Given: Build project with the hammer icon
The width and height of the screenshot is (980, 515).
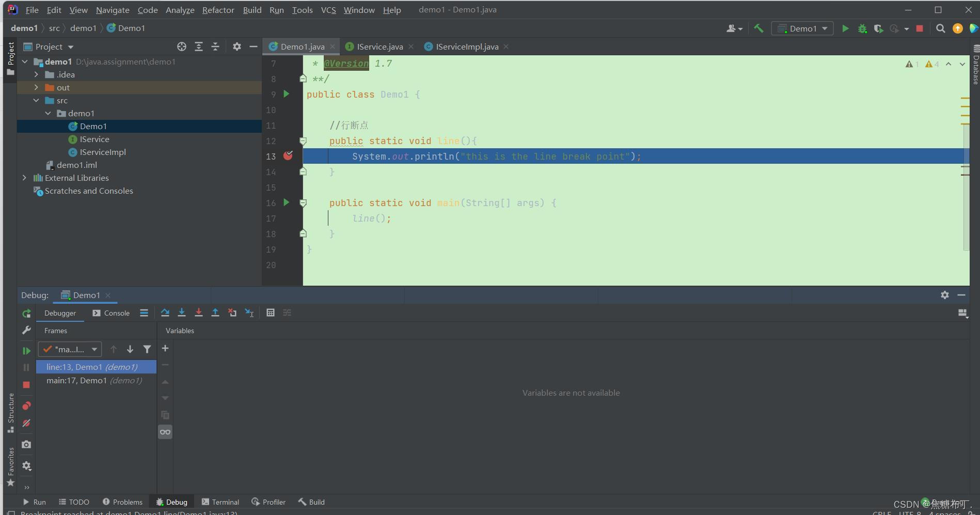Looking at the screenshot, I should pos(758,28).
